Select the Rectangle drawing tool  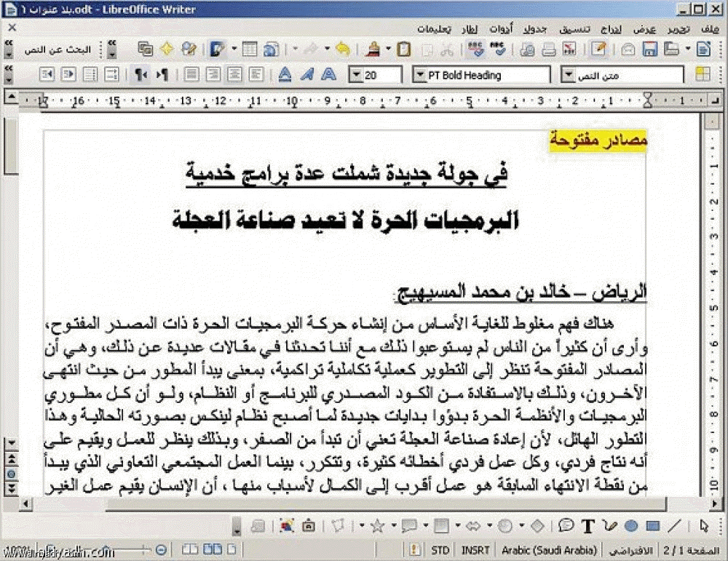point(653,526)
